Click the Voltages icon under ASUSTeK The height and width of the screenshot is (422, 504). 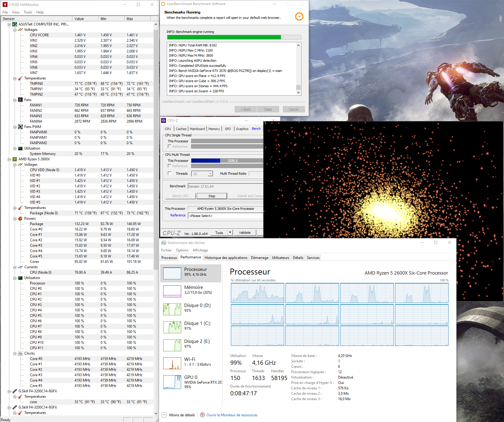point(20,30)
